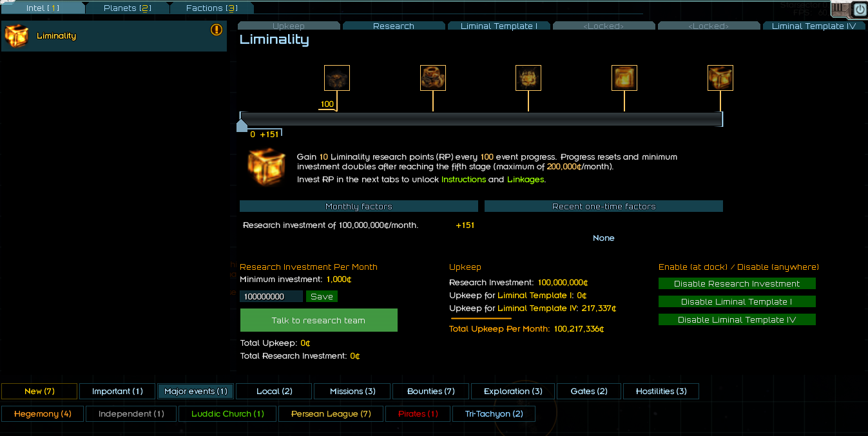Click the large glowing cube icon beside the description
868x436 pixels.
(x=266, y=167)
